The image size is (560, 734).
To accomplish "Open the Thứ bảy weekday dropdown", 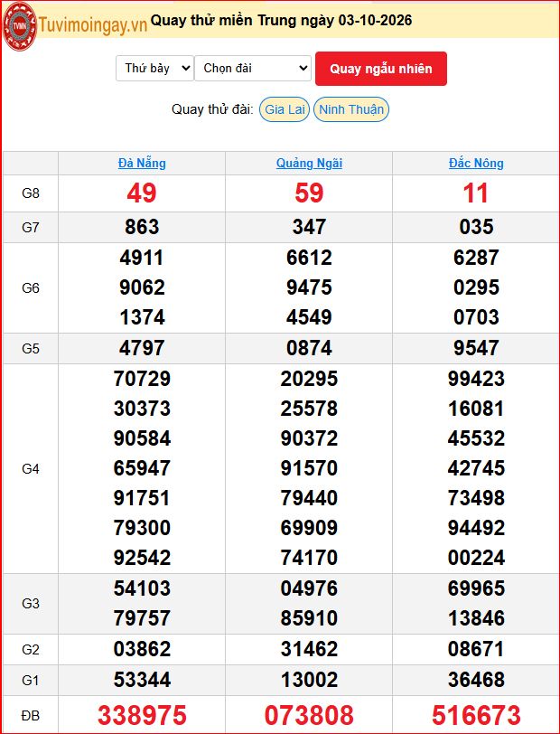I will (x=154, y=69).
